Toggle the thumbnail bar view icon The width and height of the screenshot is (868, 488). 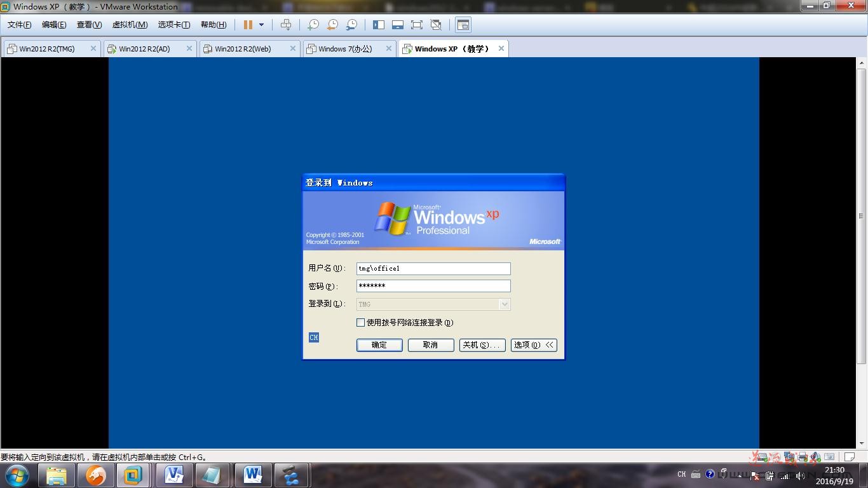point(398,25)
